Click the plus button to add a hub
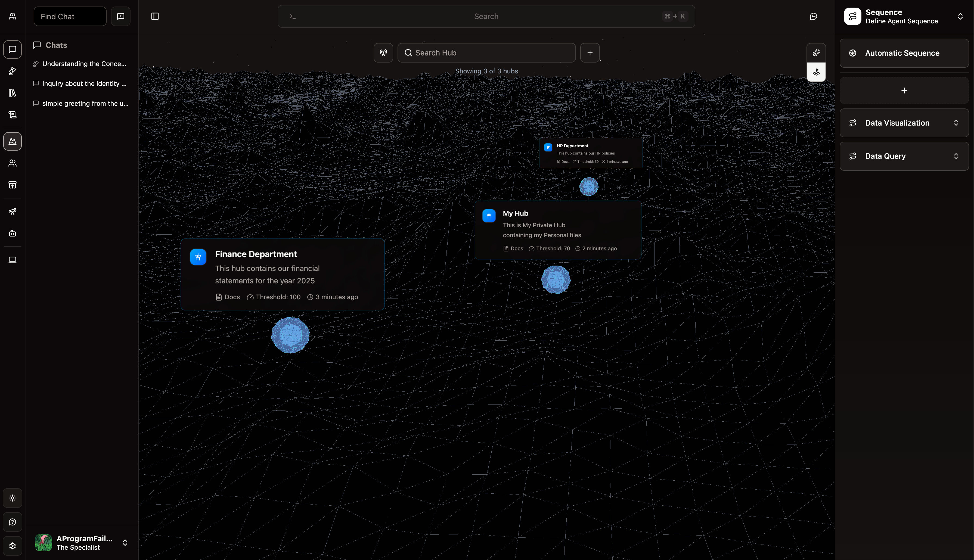Screen dimensions: 974x560 coord(590,53)
